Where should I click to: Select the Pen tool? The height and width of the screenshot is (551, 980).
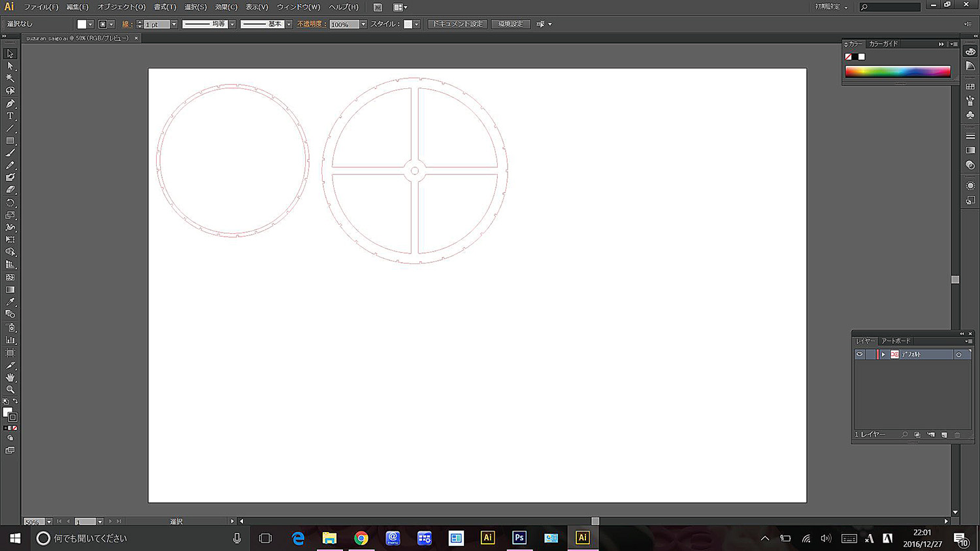(x=10, y=103)
